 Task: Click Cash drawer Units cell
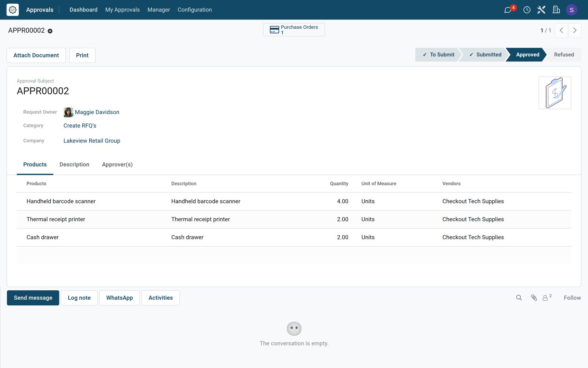click(x=368, y=237)
